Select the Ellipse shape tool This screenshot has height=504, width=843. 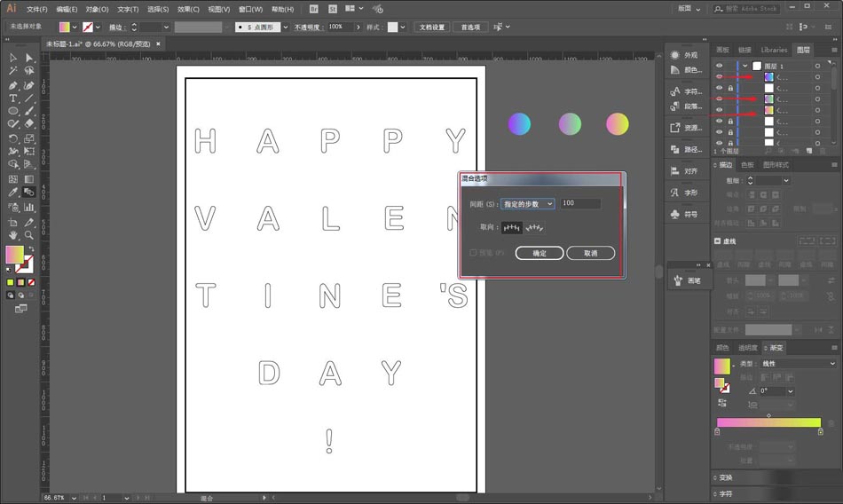(13, 111)
